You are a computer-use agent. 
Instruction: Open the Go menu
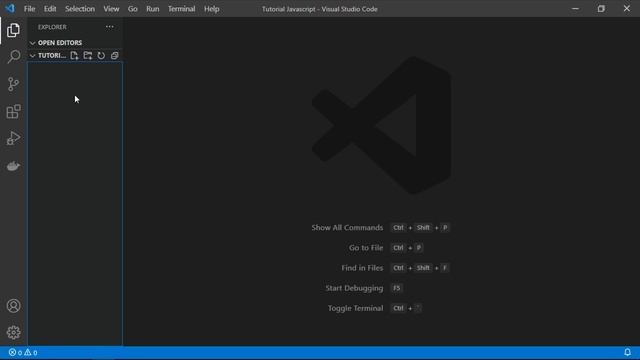[133, 9]
